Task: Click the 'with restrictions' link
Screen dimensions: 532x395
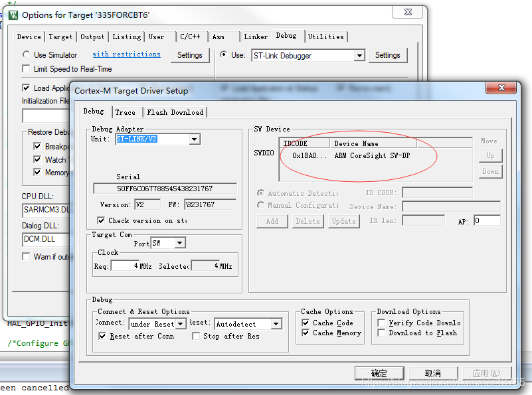Action: coord(126,54)
